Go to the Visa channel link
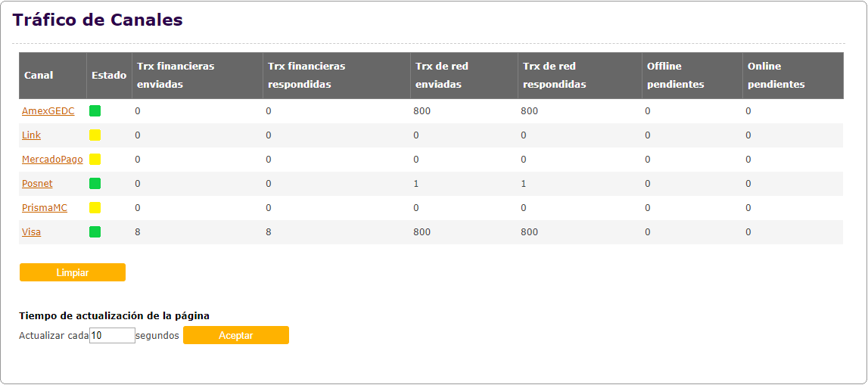 click(x=31, y=232)
